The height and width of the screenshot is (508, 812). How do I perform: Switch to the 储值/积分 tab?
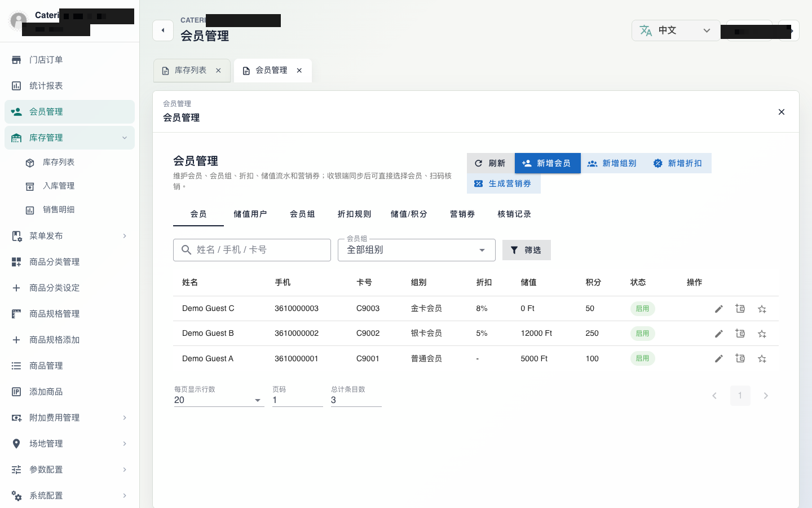409,214
